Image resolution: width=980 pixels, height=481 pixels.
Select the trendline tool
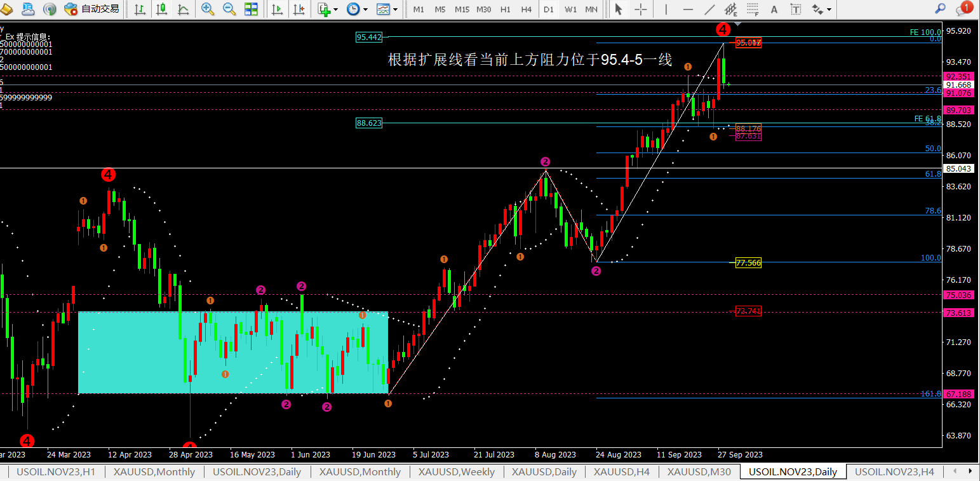[x=709, y=9]
